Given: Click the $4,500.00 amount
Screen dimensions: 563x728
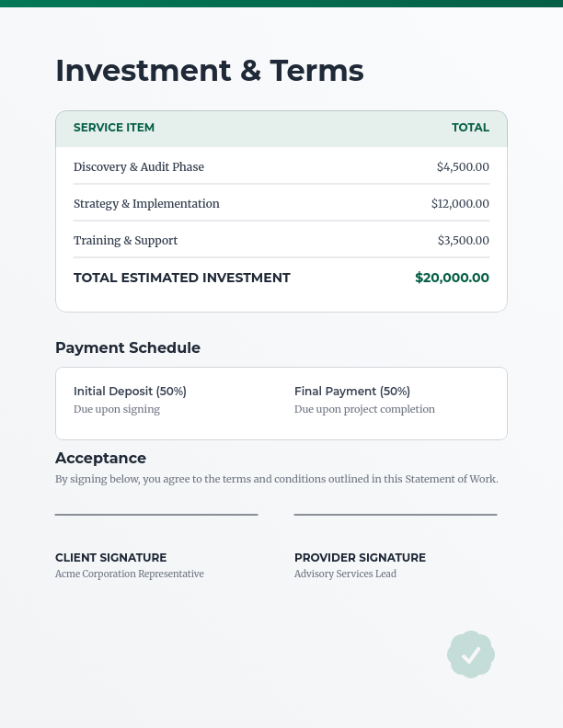Looking at the screenshot, I should 463,167.
